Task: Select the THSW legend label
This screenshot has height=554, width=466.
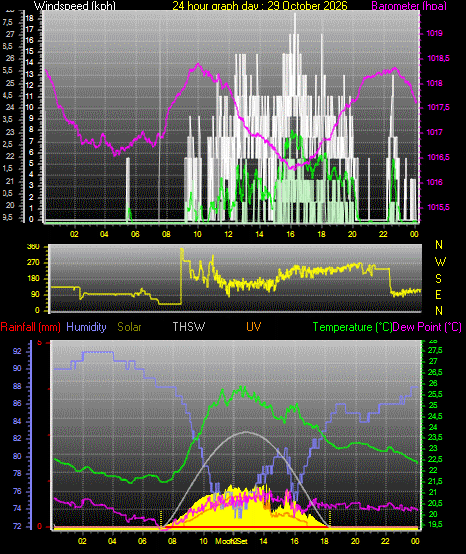Action: [x=189, y=327]
